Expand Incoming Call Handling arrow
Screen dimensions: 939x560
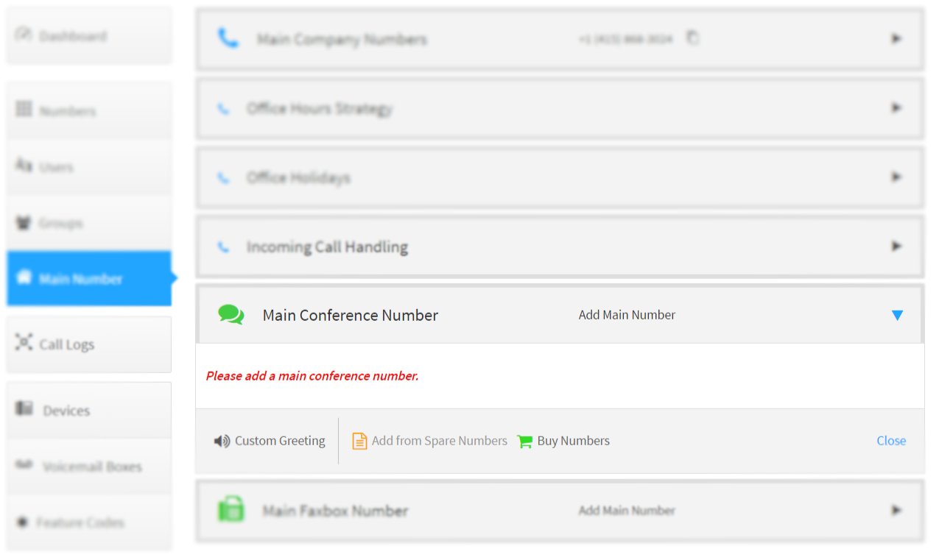[896, 246]
